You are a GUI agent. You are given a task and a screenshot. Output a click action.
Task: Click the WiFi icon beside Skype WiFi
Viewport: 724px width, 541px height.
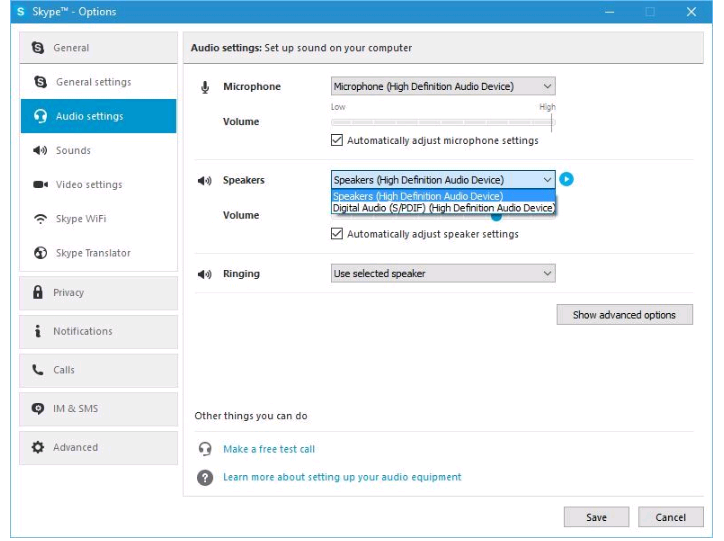point(41,218)
